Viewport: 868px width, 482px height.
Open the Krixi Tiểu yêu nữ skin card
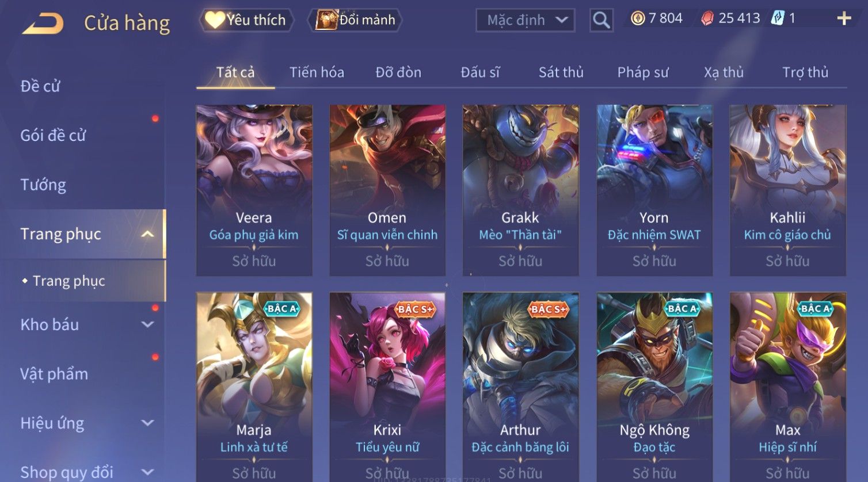[x=387, y=387]
